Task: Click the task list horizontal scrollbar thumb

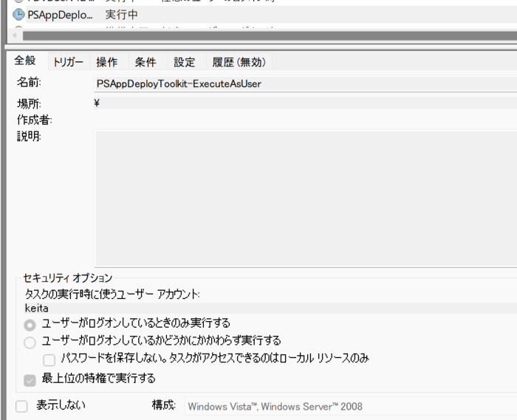Action: 270,35
